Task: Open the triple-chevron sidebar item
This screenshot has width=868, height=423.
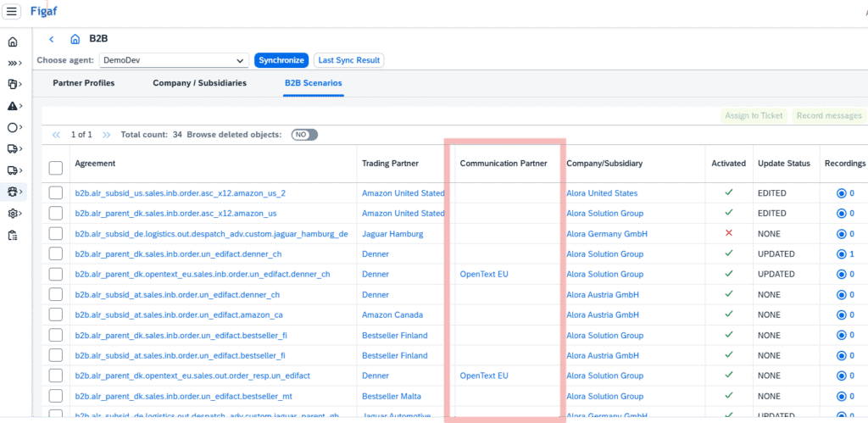Action: point(14,63)
